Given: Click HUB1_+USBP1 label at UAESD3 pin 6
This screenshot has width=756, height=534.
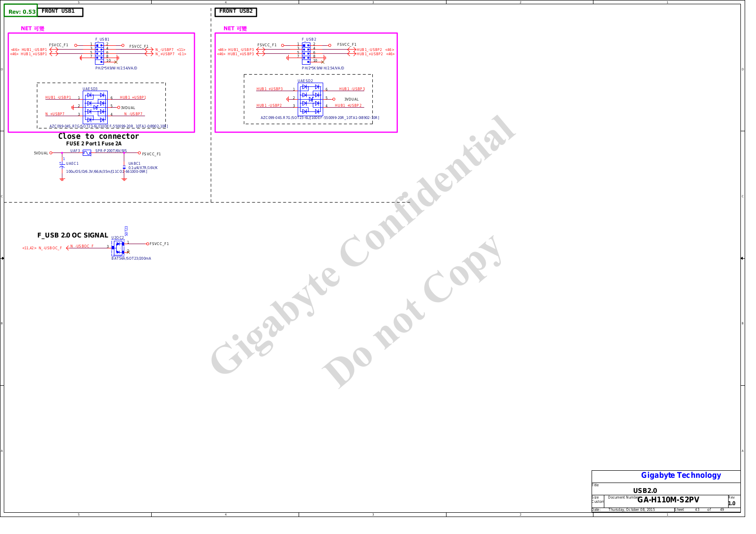Looking at the screenshot, I should click(x=133, y=97).
